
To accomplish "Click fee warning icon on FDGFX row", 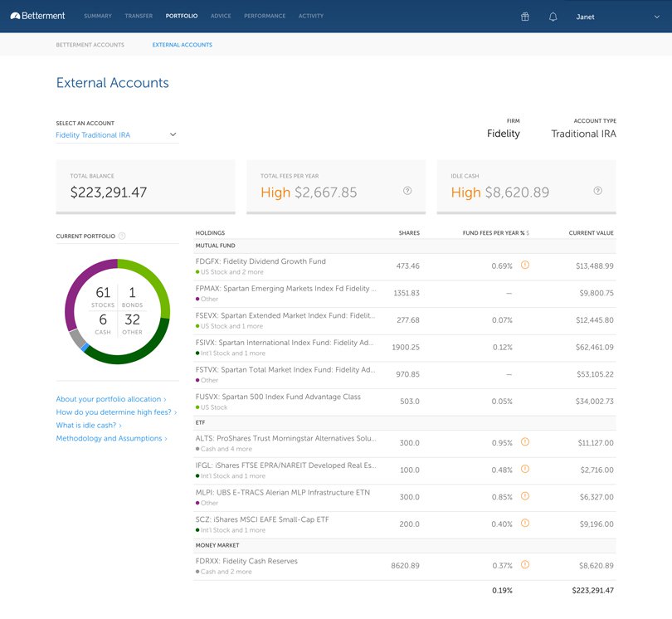I will (x=525, y=266).
